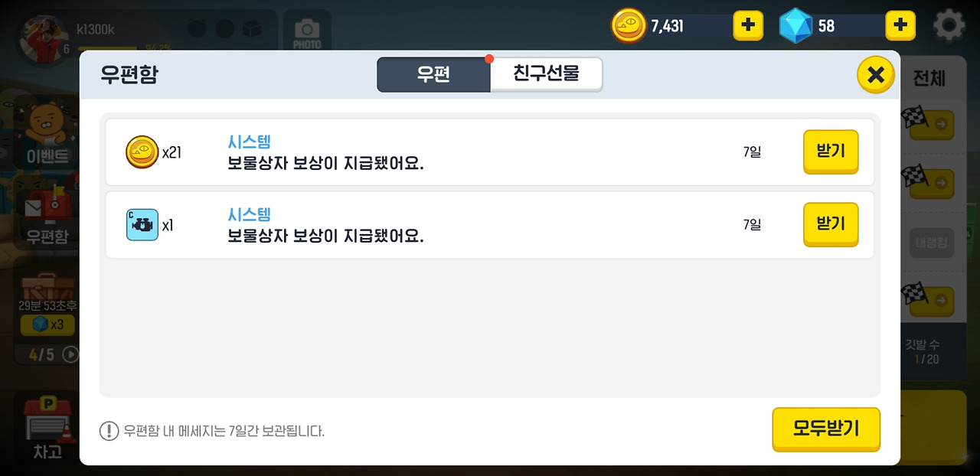The height and width of the screenshot is (476, 980).
Task: Tap the gold coin currency icon
Action: point(629,26)
